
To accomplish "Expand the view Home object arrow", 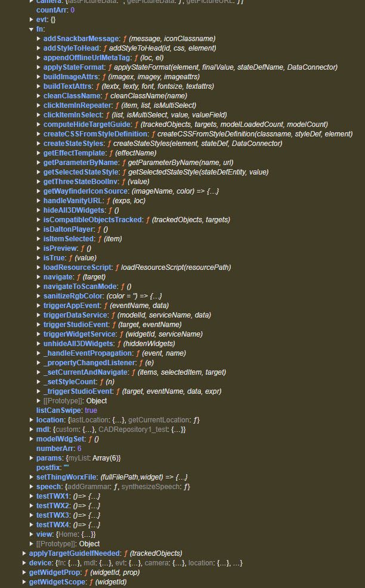I will tap(32, 534).
